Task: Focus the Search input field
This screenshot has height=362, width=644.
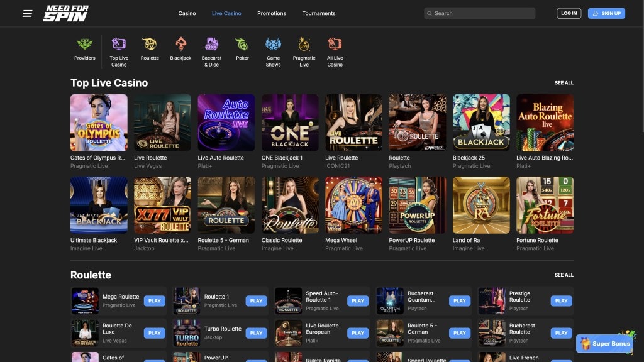Action: (x=480, y=14)
